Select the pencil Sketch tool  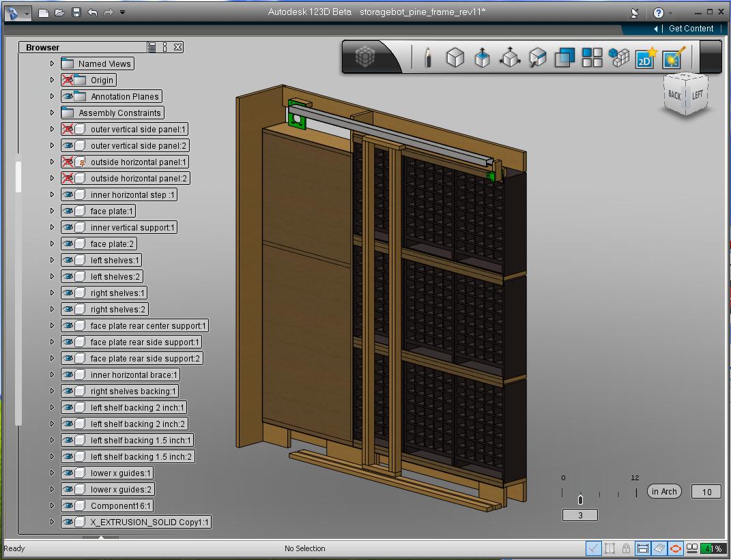coord(428,57)
